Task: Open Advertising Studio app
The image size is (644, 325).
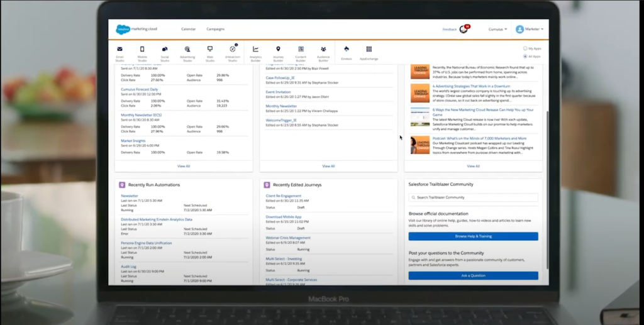Action: [x=187, y=53]
